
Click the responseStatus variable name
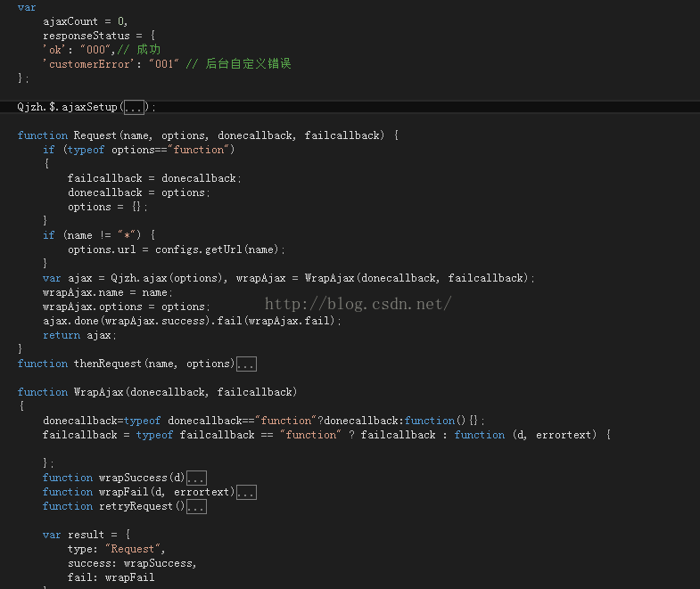click(x=86, y=36)
